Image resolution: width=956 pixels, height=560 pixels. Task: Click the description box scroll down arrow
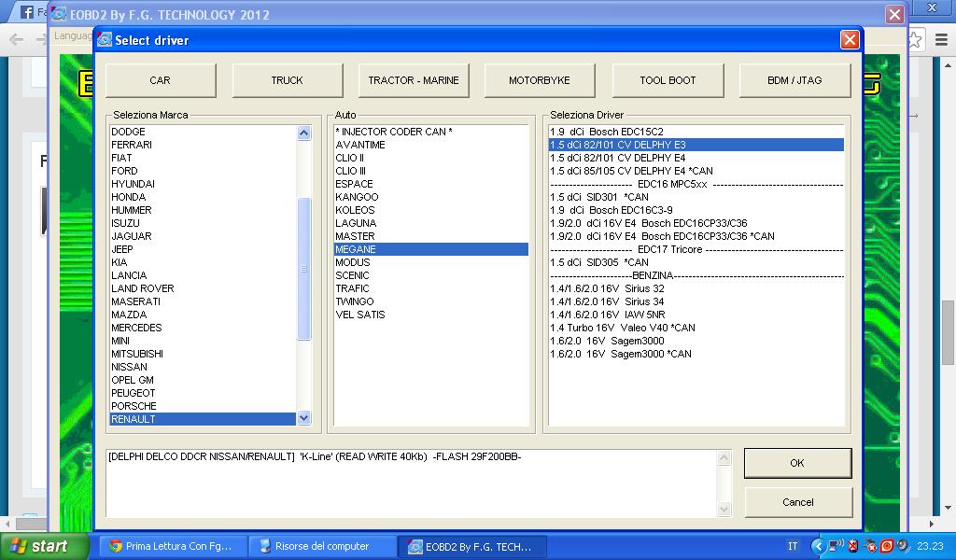[724, 509]
